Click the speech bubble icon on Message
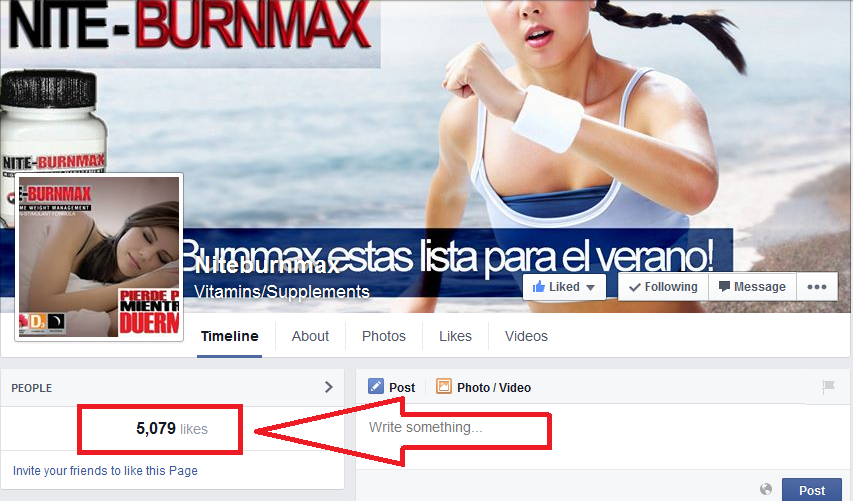853x501 pixels. pos(724,287)
